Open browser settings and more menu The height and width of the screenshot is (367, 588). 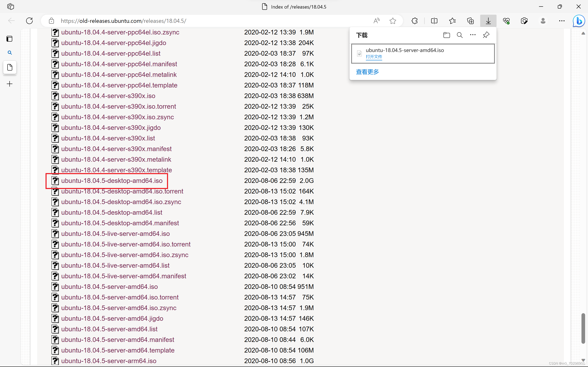561,21
